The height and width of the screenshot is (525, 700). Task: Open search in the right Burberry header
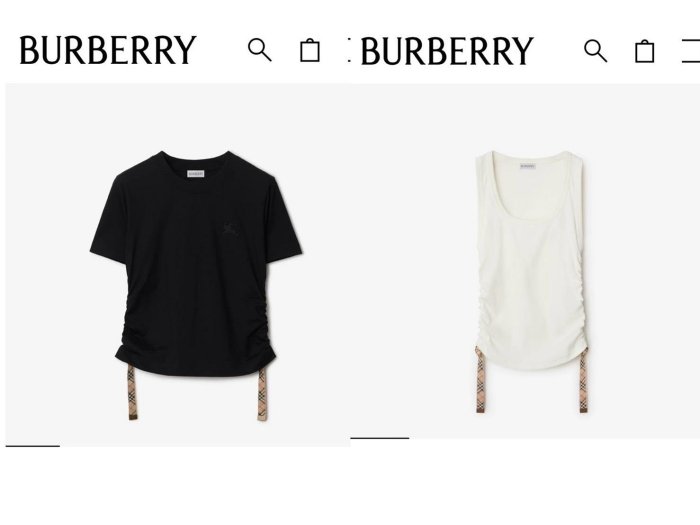pyautogui.click(x=596, y=50)
